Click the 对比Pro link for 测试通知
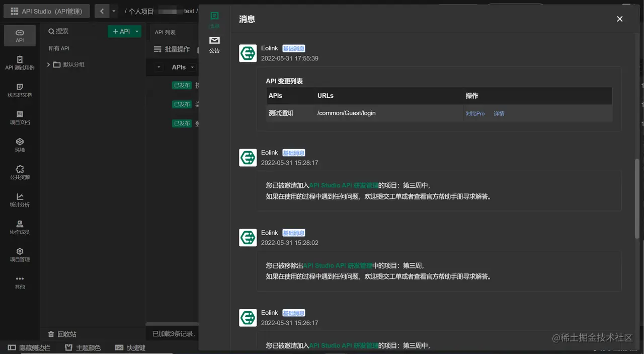 click(x=475, y=113)
